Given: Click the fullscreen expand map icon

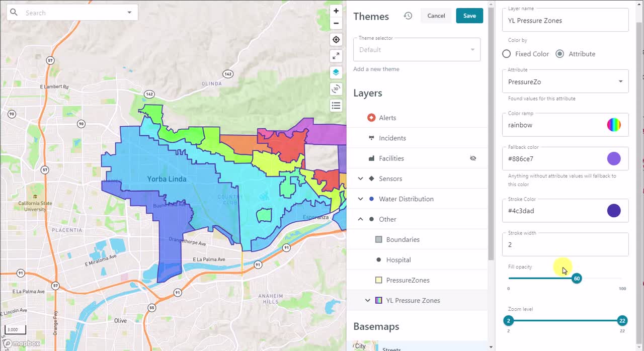Looking at the screenshot, I should pos(336,56).
